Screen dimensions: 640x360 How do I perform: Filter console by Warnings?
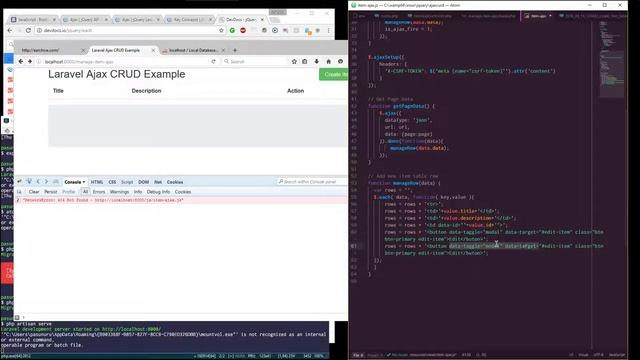(119, 192)
